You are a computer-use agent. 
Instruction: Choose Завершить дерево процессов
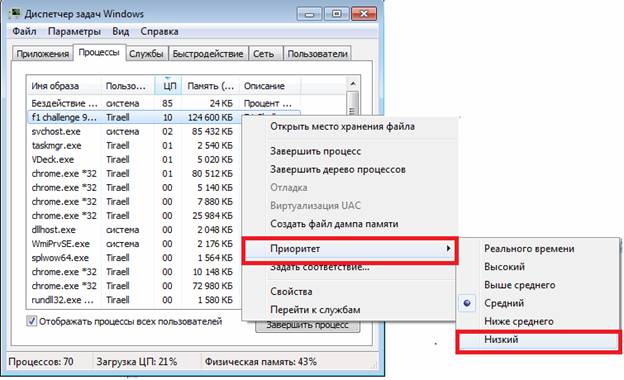click(x=338, y=170)
